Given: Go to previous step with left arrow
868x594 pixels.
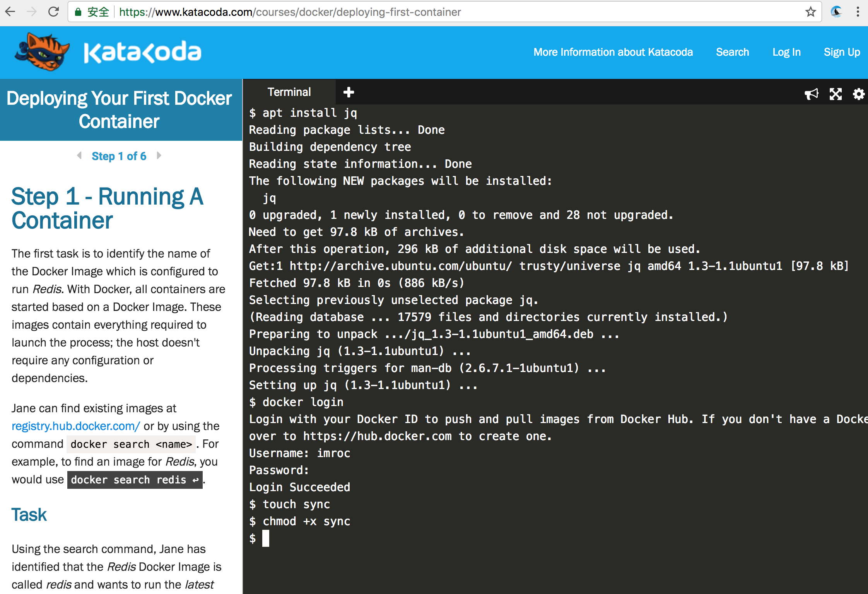Looking at the screenshot, I should point(79,155).
